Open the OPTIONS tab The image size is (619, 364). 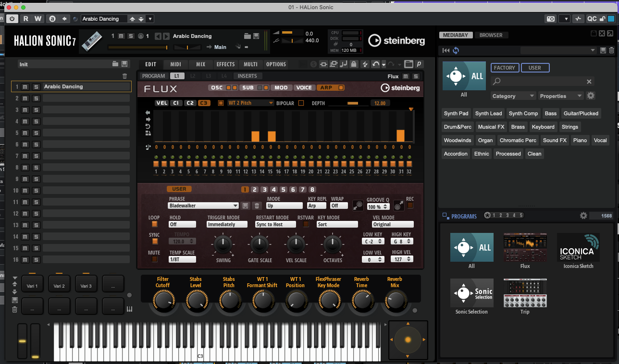pyautogui.click(x=276, y=64)
